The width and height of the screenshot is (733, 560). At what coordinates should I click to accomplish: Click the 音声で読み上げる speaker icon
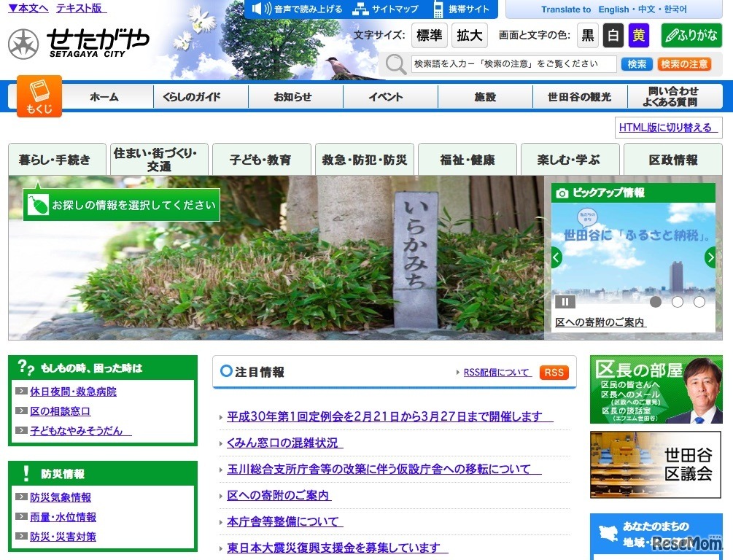(260, 10)
